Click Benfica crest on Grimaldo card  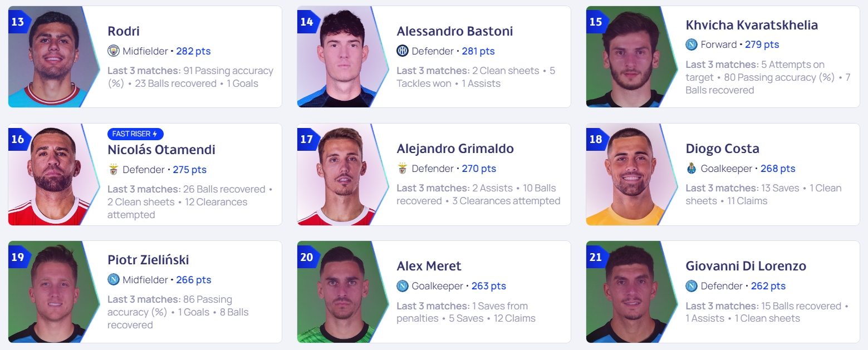click(403, 169)
